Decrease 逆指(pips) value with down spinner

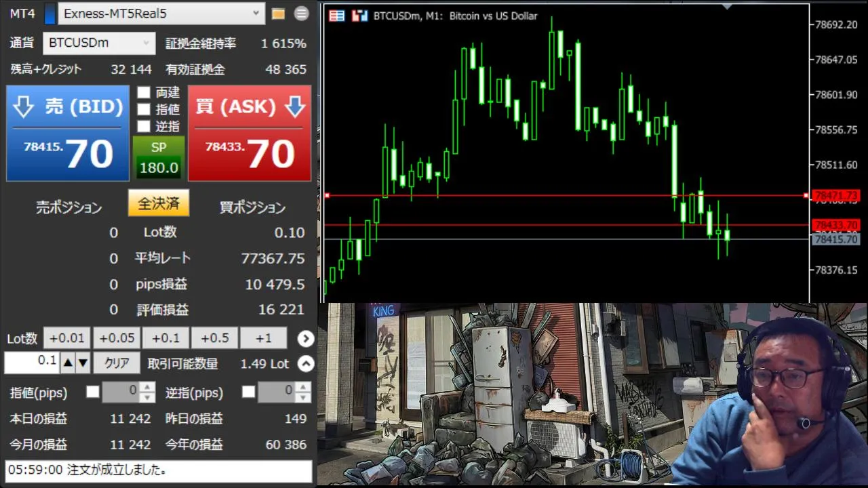click(304, 396)
